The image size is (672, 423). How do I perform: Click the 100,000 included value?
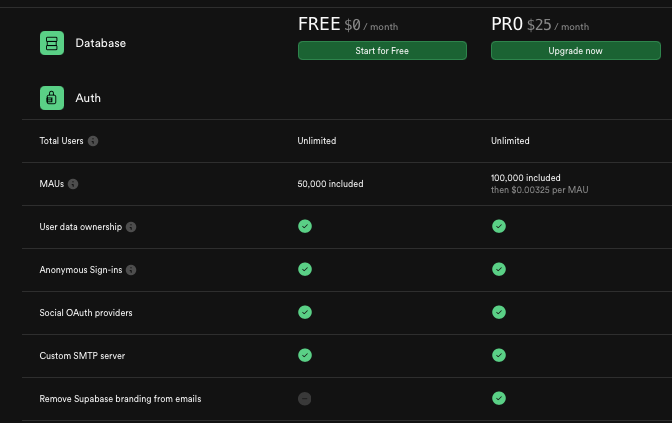click(x=525, y=178)
